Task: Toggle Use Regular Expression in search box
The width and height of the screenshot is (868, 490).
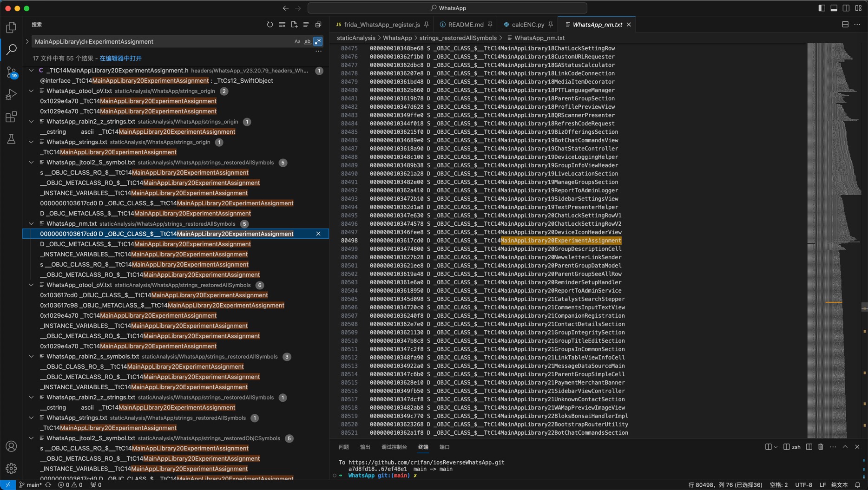Action: [x=318, y=41]
